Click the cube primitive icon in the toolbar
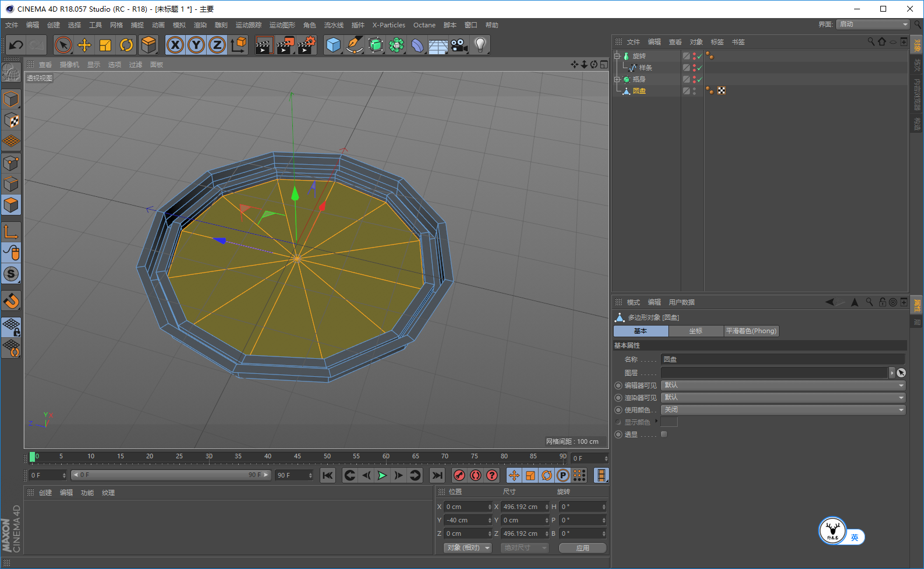This screenshot has height=569, width=924. (333, 45)
